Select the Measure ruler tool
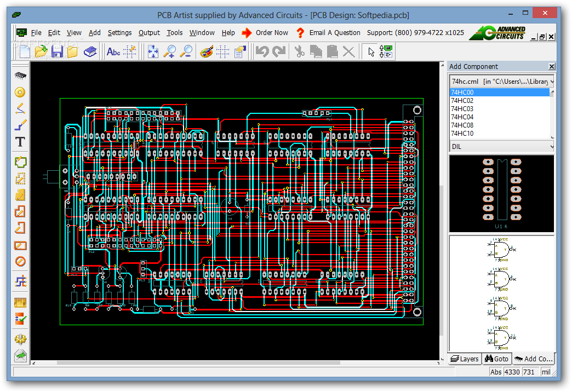The height and width of the screenshot is (392, 572). 20,302
